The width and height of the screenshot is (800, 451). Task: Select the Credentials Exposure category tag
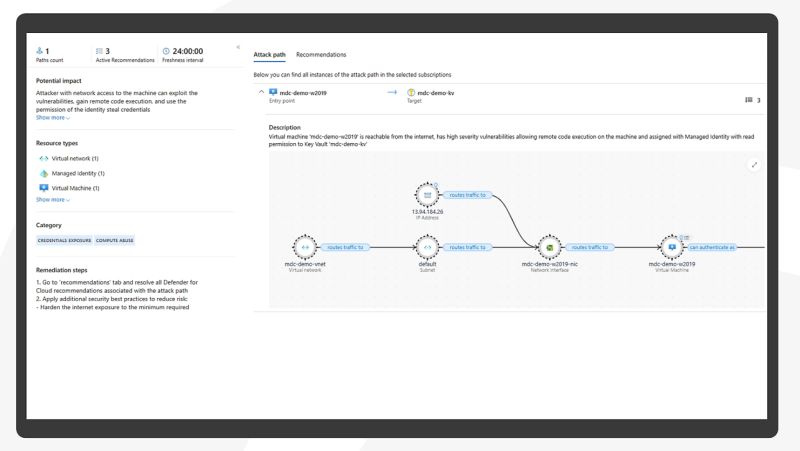(64, 240)
